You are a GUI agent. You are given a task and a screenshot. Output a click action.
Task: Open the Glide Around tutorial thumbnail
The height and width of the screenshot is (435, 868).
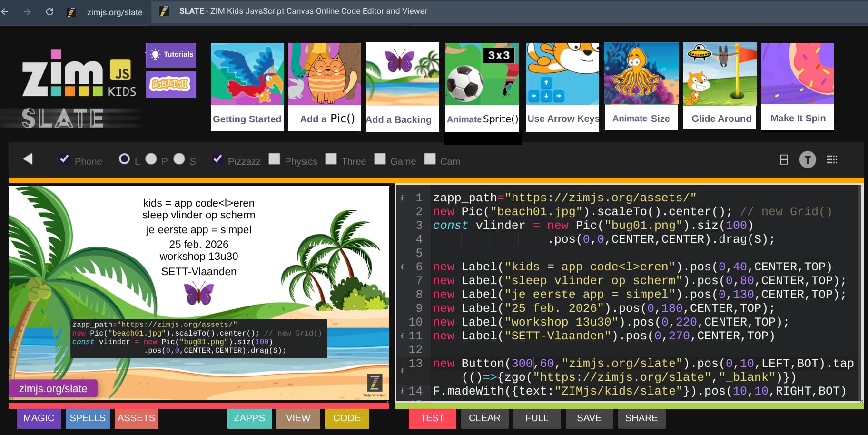pyautogui.click(x=720, y=86)
